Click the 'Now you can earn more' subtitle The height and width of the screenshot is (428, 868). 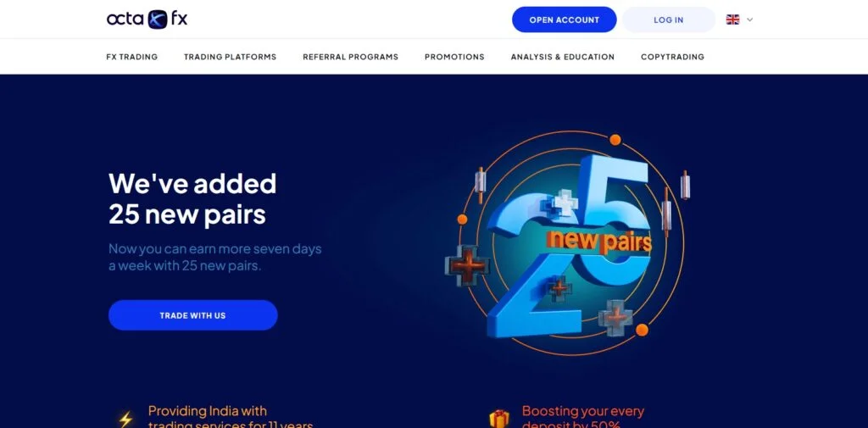[x=214, y=257]
